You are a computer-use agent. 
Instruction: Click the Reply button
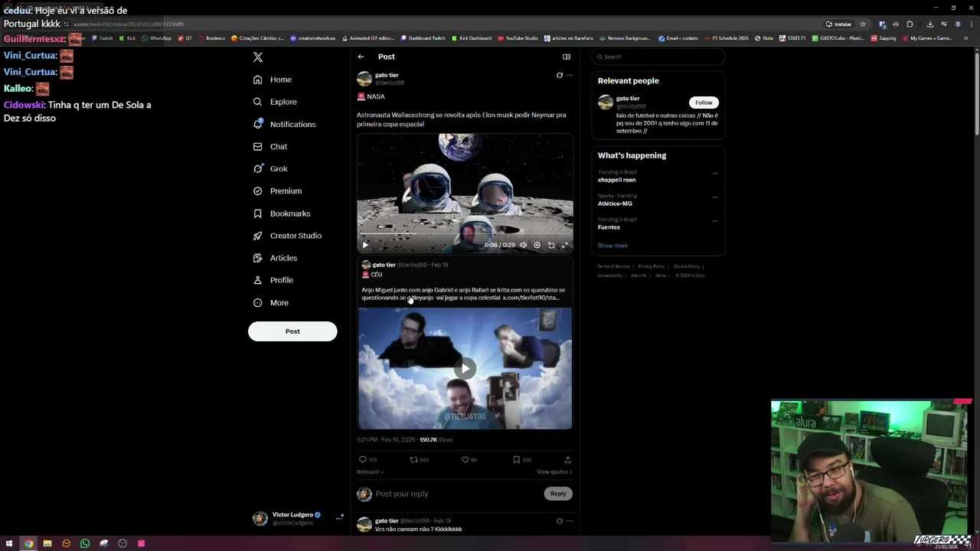coord(558,494)
